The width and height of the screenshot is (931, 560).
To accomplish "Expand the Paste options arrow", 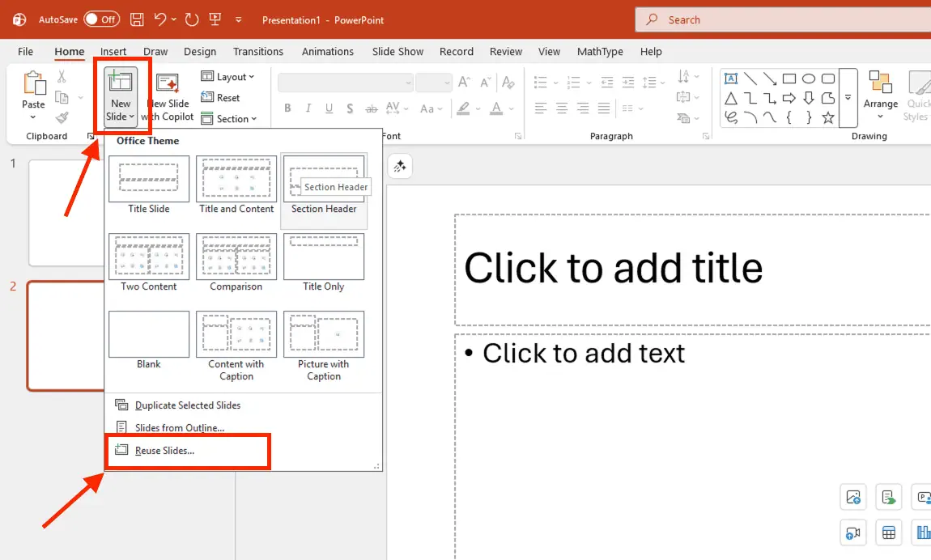I will point(32,117).
